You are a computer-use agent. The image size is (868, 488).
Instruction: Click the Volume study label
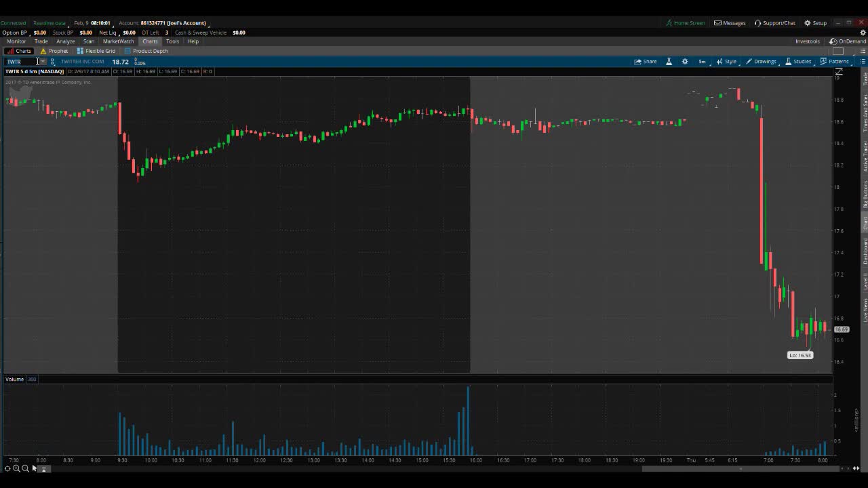coord(14,379)
